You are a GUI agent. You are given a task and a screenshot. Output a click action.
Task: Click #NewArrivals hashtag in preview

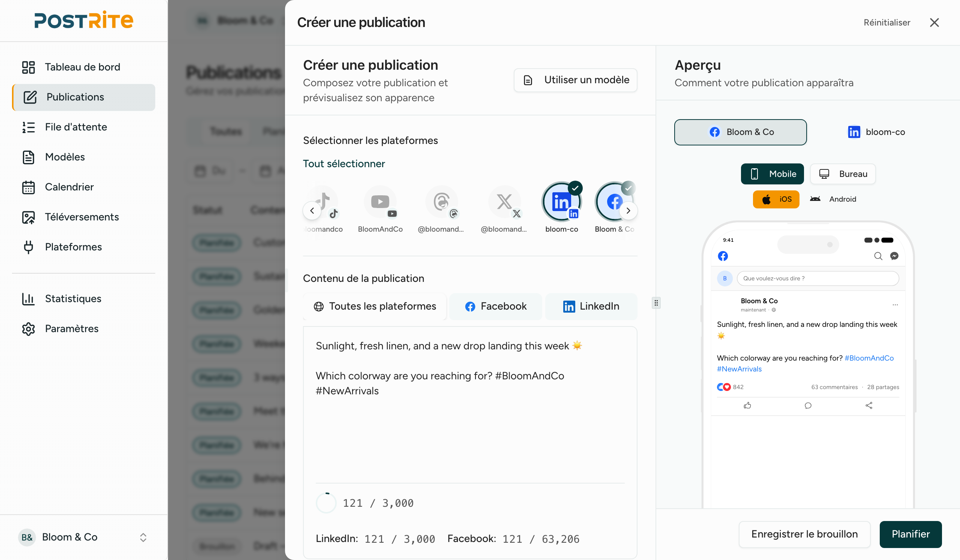(739, 369)
